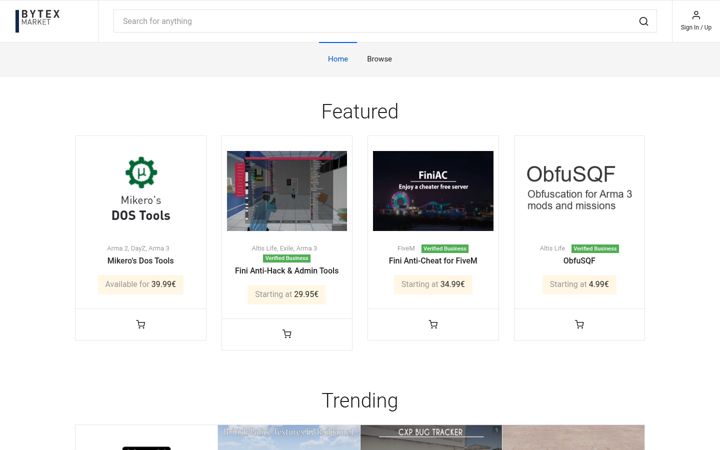
Task: Click Verified Business badge on FiveM card
Action: (x=444, y=248)
